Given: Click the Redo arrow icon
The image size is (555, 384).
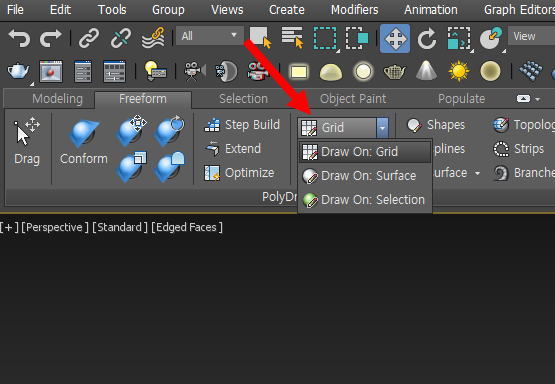Looking at the screenshot, I should point(50,38).
